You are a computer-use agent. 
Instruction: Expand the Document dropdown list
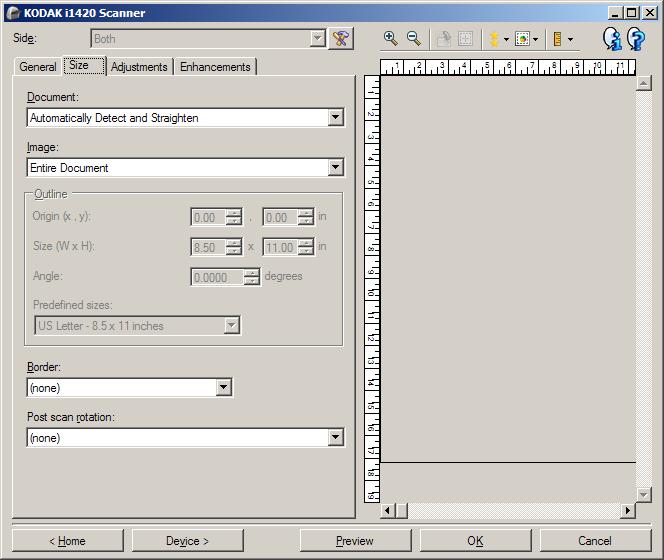tap(335, 117)
